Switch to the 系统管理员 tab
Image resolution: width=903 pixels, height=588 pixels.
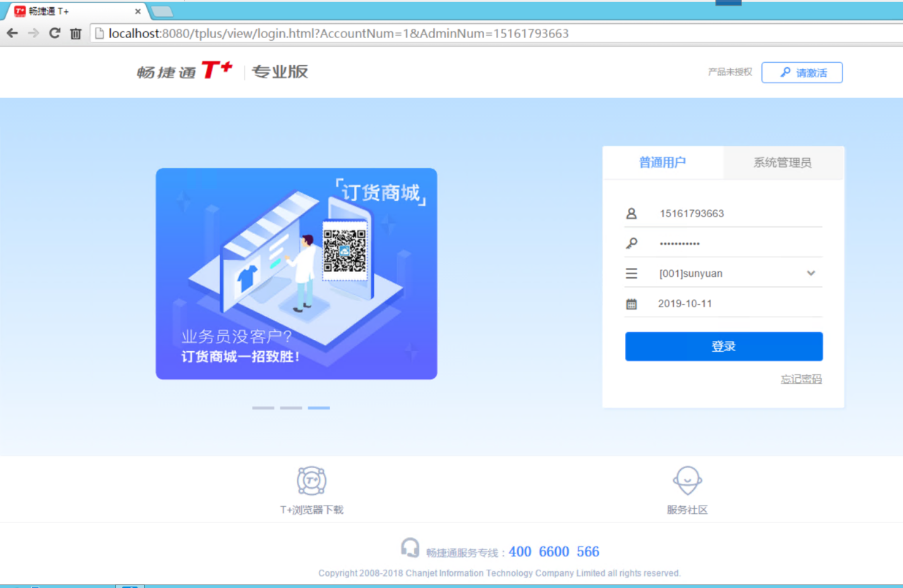783,163
